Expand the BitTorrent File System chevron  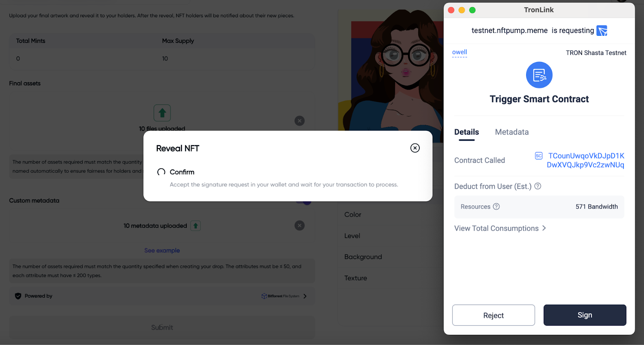coord(305,296)
